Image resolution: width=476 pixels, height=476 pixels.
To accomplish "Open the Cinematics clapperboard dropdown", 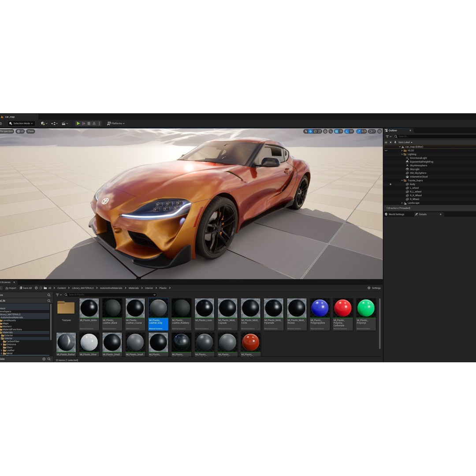I will [65, 123].
